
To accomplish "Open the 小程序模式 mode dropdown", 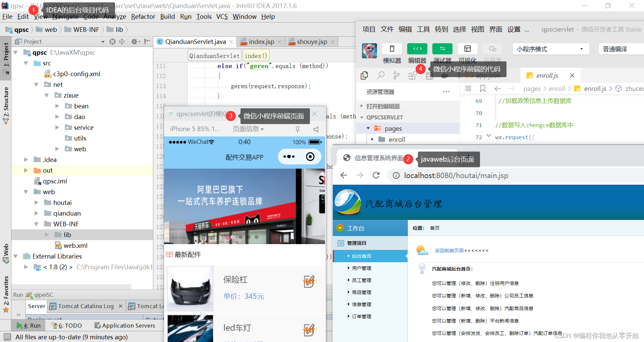I will pos(551,49).
